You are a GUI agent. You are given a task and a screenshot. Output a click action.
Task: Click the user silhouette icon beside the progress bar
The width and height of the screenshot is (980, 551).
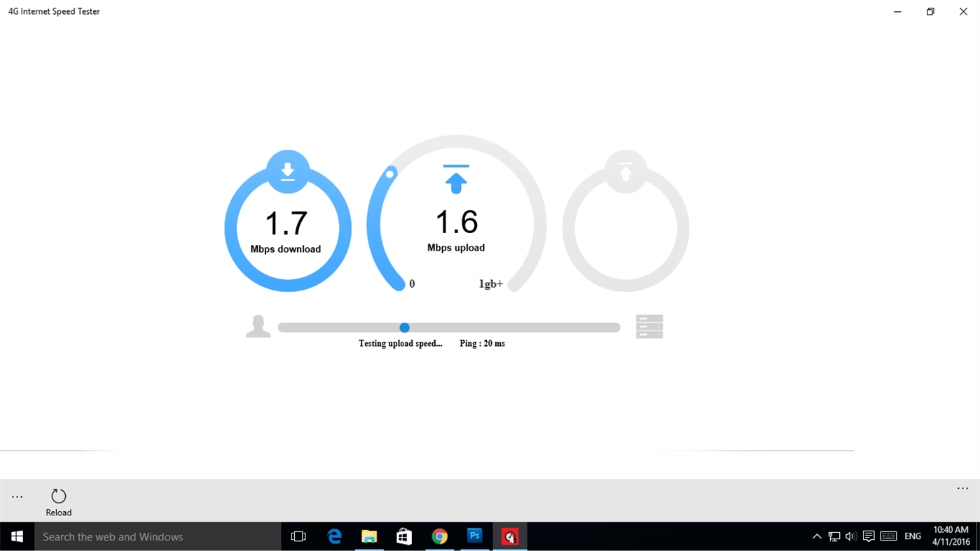click(x=258, y=326)
